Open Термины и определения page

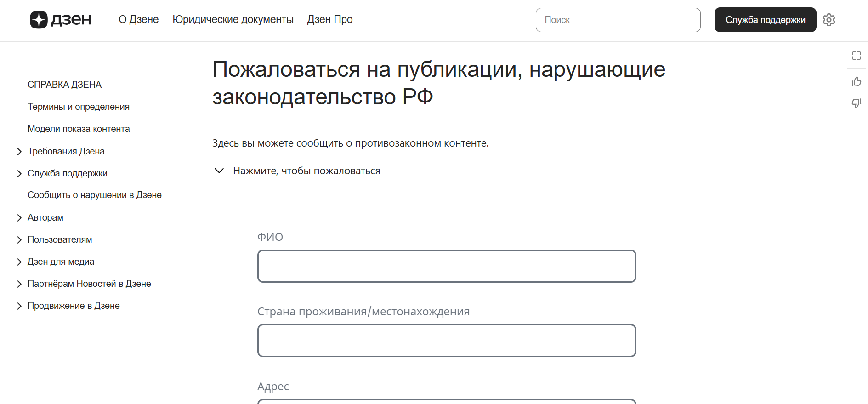tap(79, 107)
